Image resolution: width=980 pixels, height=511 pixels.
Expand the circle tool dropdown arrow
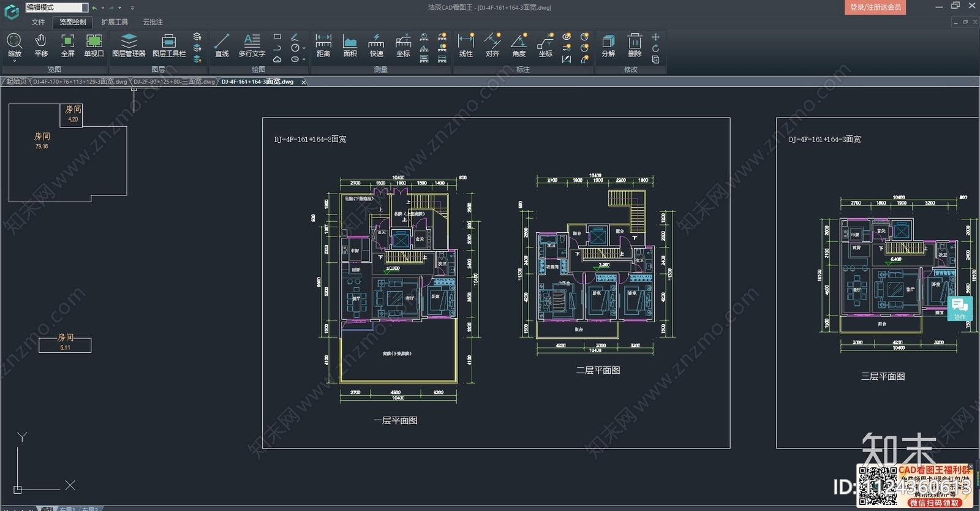[x=304, y=48]
